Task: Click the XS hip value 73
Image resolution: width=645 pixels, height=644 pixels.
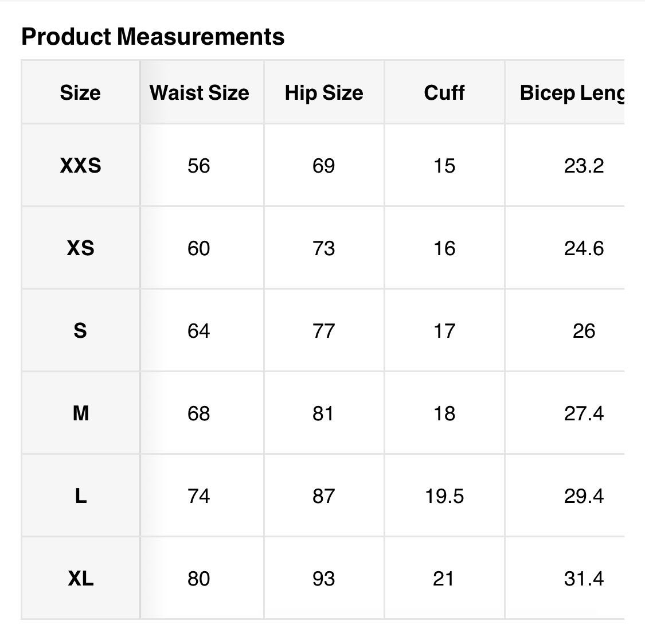Action: (323, 248)
